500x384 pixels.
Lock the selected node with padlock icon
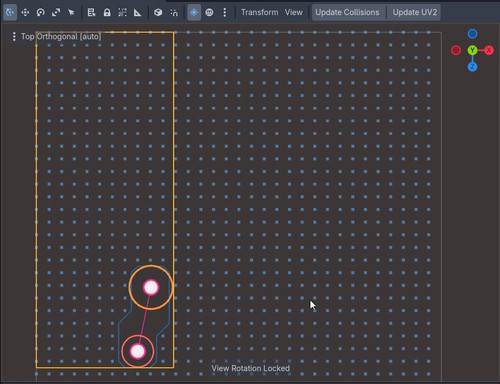click(x=107, y=12)
